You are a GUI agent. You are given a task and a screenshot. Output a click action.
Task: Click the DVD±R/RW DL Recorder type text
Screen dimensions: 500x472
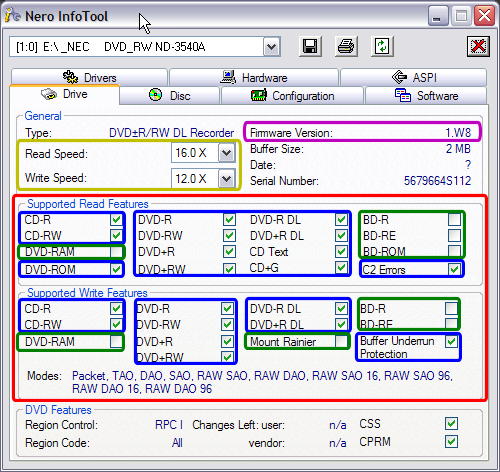(x=172, y=133)
